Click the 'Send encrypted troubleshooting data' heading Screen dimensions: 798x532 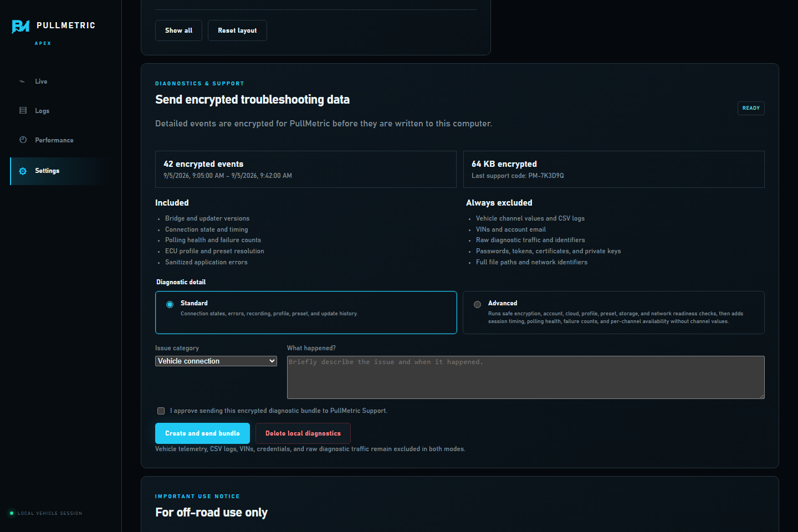pos(252,100)
